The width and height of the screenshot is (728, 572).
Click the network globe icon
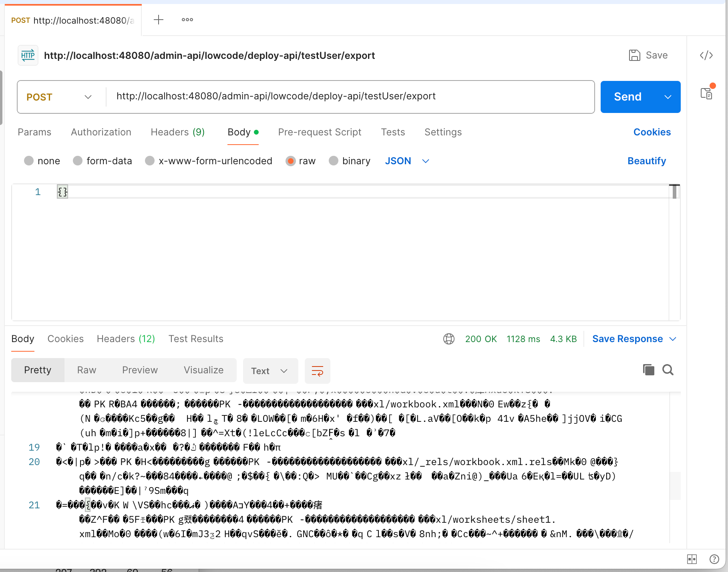pyautogui.click(x=448, y=339)
